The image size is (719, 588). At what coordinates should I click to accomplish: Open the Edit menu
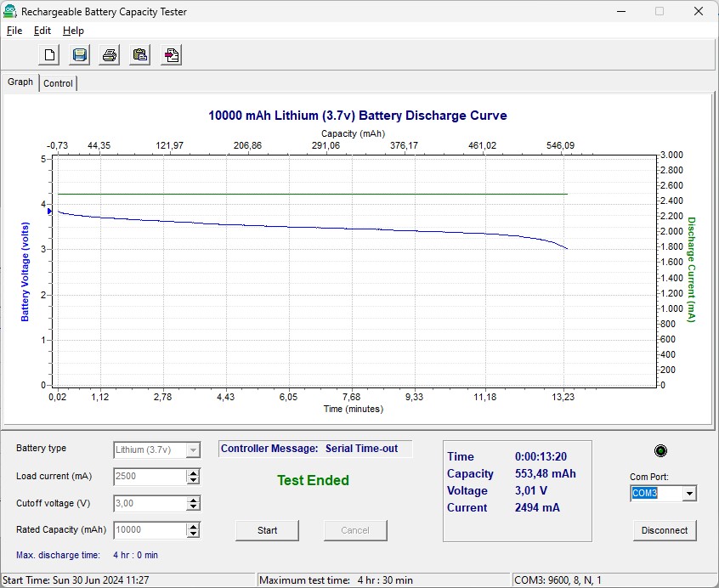pyautogui.click(x=42, y=31)
